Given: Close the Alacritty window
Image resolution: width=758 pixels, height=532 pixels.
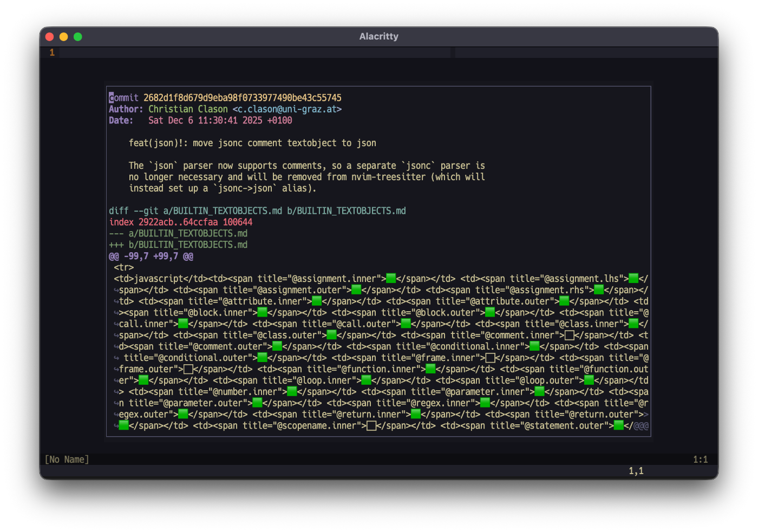Looking at the screenshot, I should pyautogui.click(x=50, y=37).
